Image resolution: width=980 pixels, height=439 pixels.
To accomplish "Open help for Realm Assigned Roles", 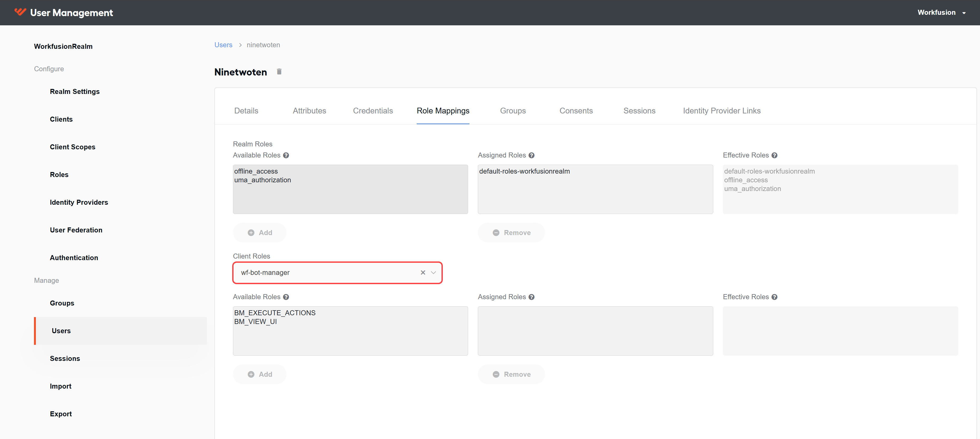I will point(531,155).
